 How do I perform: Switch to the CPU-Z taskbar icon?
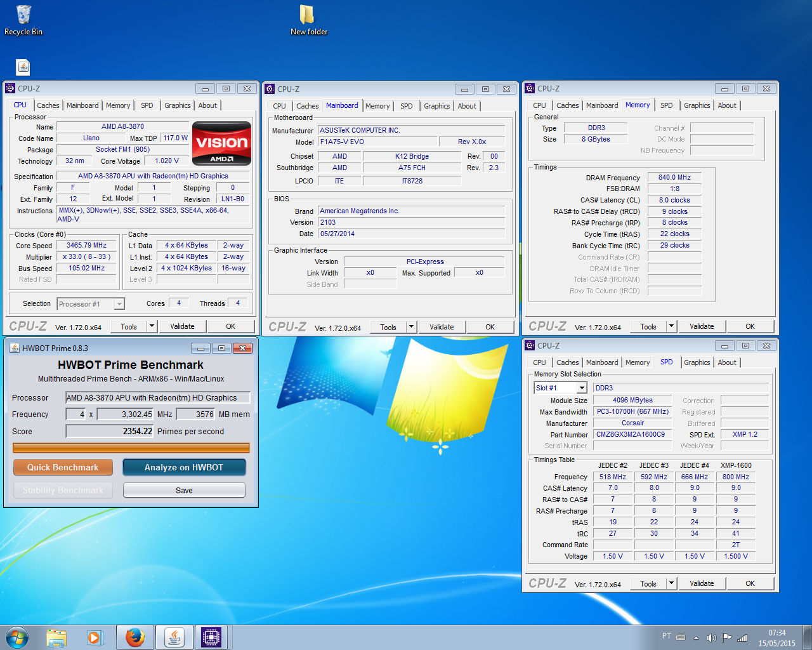click(211, 637)
